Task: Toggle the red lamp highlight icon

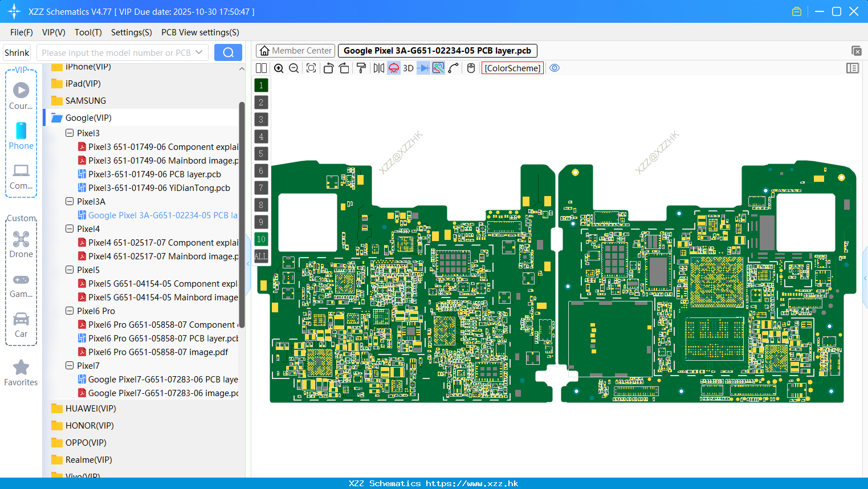Action: [394, 68]
